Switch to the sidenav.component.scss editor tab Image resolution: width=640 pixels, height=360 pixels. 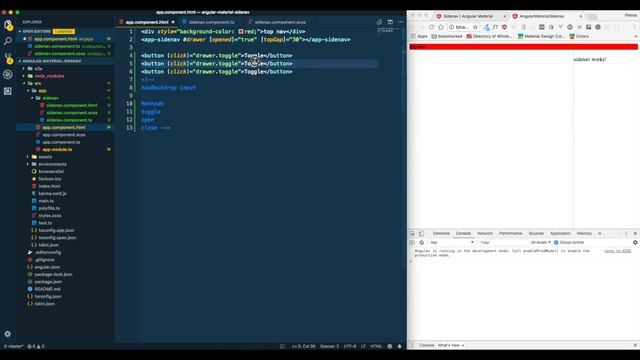coord(280,22)
